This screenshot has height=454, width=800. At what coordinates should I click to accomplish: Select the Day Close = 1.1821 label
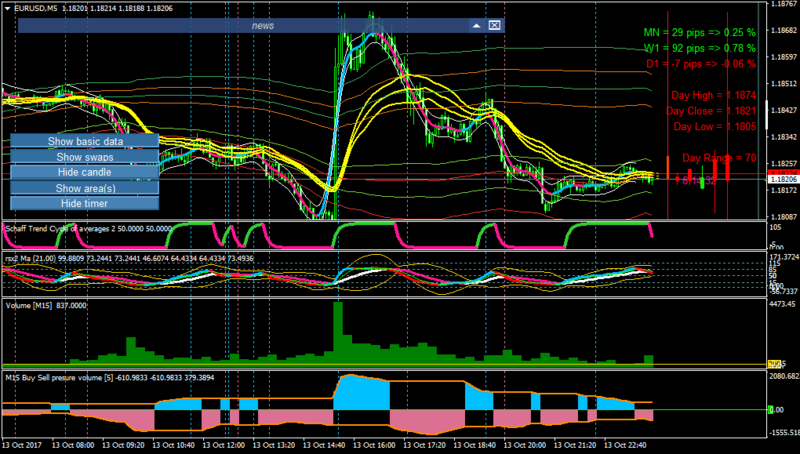(711, 111)
